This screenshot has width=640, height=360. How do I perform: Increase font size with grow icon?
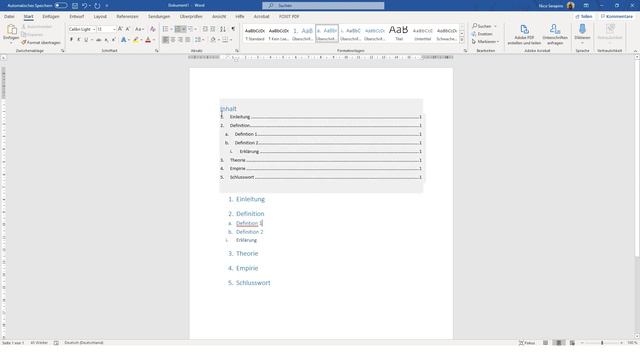(120, 29)
